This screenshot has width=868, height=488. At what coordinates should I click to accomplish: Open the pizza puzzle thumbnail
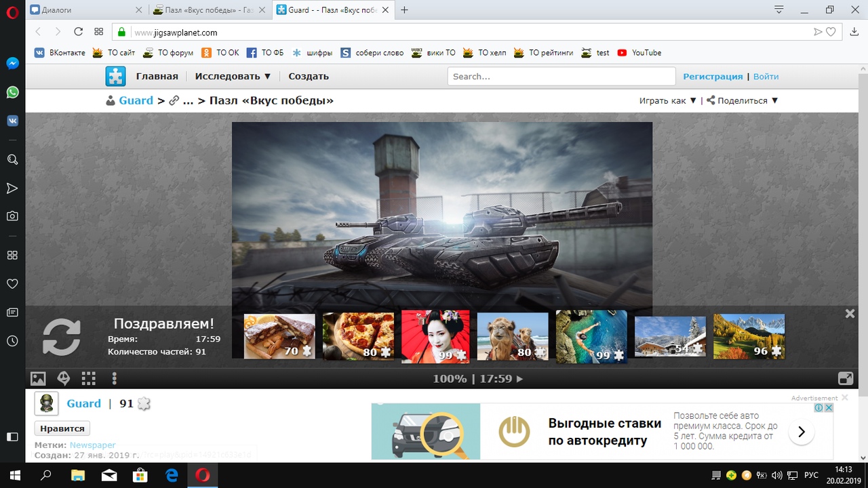[x=358, y=336]
